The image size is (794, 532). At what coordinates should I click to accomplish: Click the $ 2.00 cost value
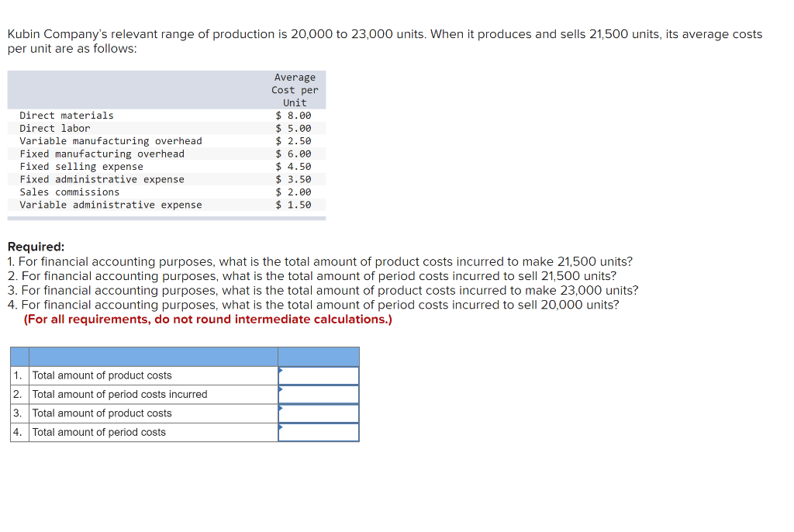tap(294, 192)
